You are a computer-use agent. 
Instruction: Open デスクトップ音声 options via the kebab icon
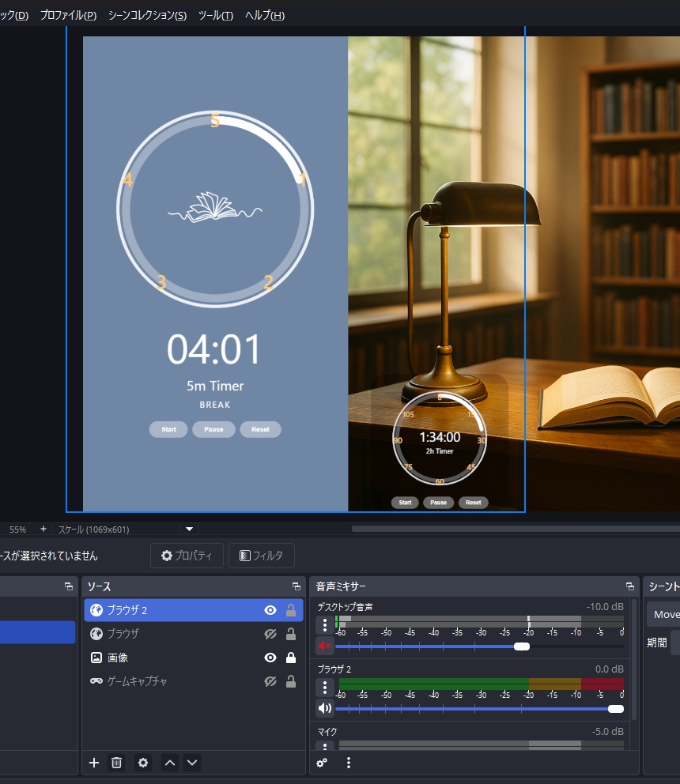(x=323, y=626)
